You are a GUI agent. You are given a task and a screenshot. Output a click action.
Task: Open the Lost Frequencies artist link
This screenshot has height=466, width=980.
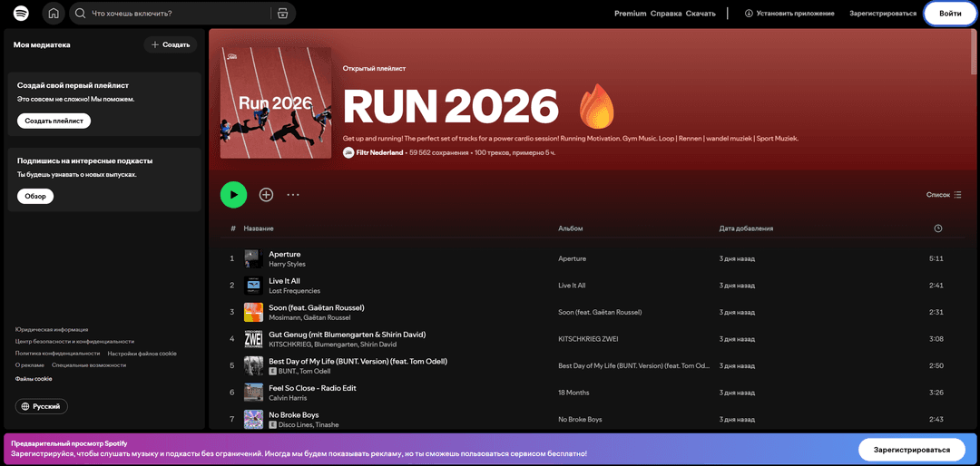click(294, 291)
